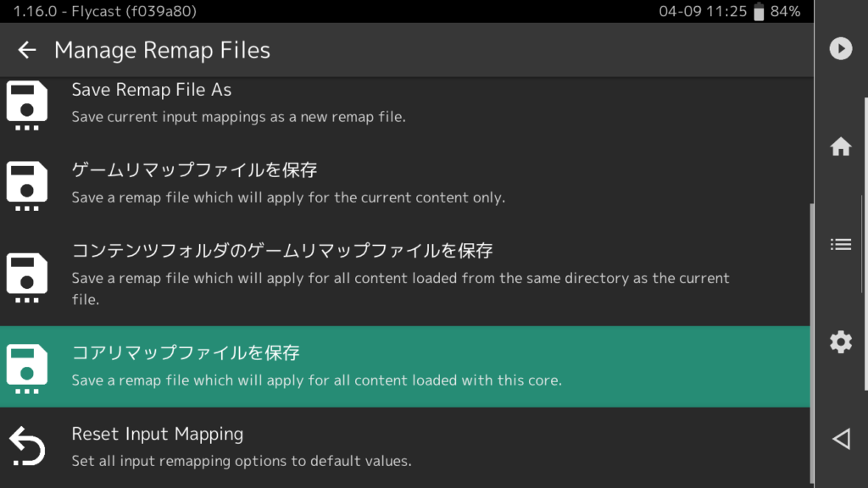
Task: Tap the Save Remap File As disk icon
Action: pyautogui.click(x=26, y=105)
